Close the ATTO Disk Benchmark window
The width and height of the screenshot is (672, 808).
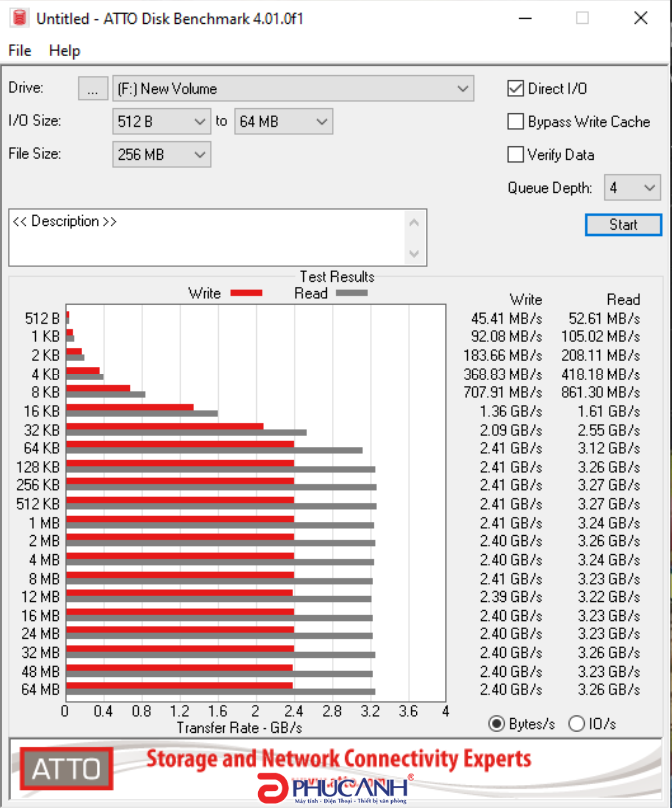641,19
